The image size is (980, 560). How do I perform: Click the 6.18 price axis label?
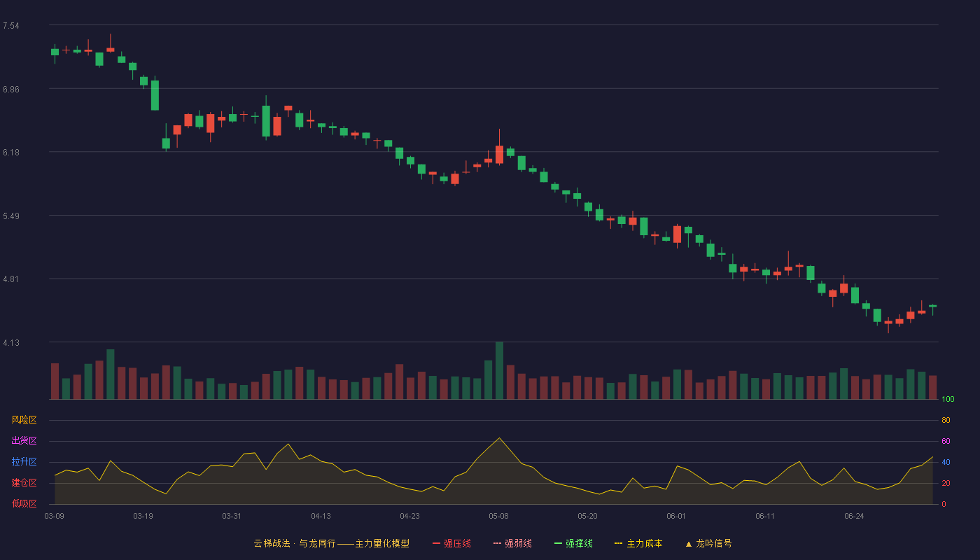tap(11, 153)
